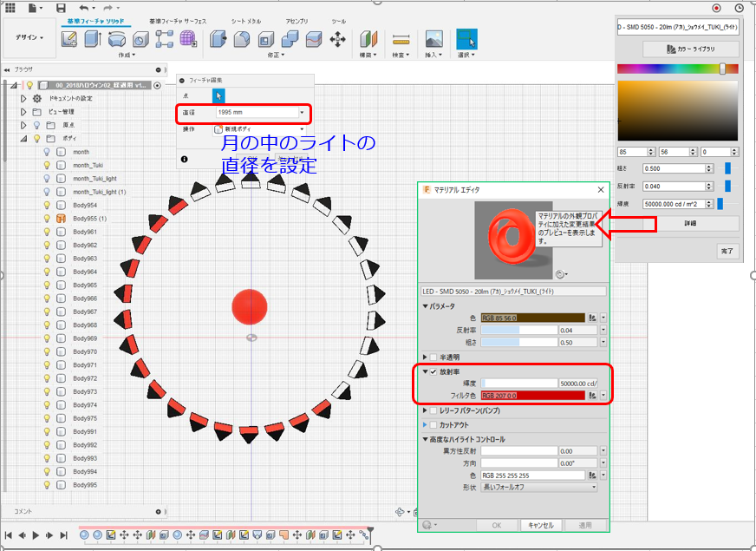Open the data panel grid icon

click(10, 7)
